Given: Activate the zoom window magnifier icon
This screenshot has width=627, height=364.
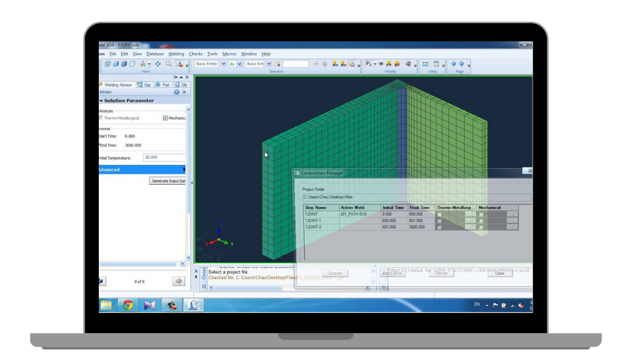Looking at the screenshot, I should pos(169,64).
